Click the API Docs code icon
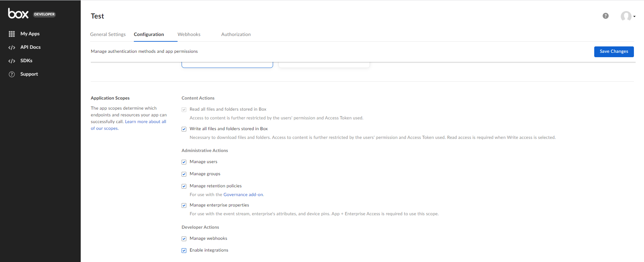Viewport: 644px width, 262px height. pos(12,47)
